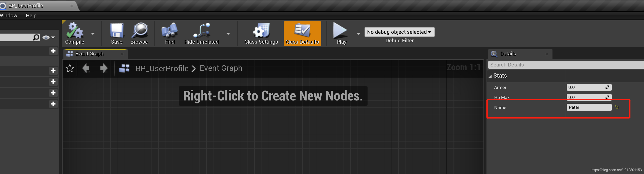
Task: Open the Help menu
Action: click(31, 15)
